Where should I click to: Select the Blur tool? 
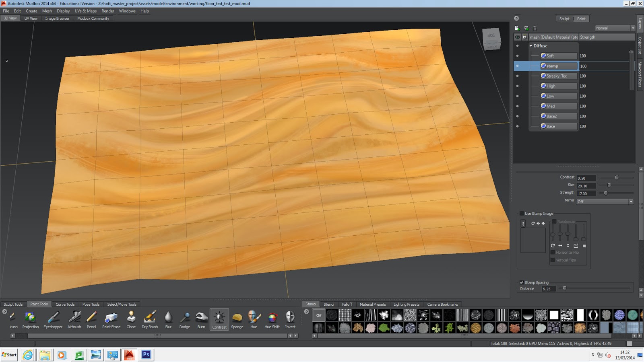[168, 320]
